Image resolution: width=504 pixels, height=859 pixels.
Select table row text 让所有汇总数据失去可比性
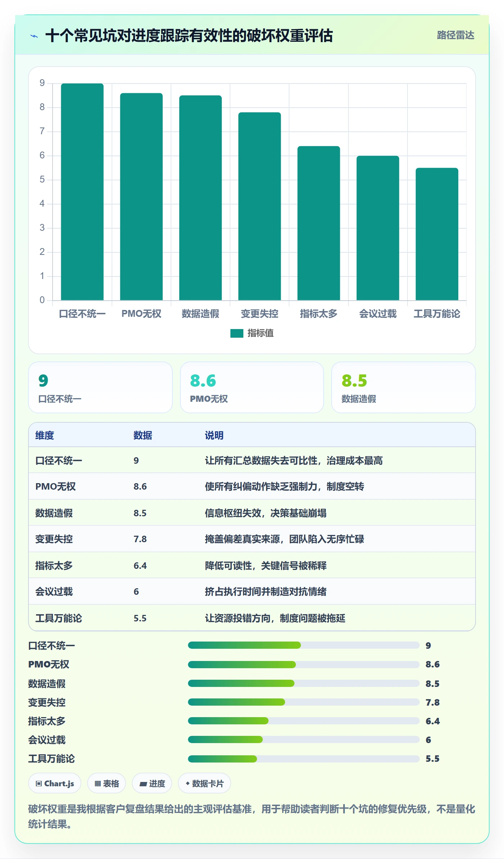(x=261, y=460)
